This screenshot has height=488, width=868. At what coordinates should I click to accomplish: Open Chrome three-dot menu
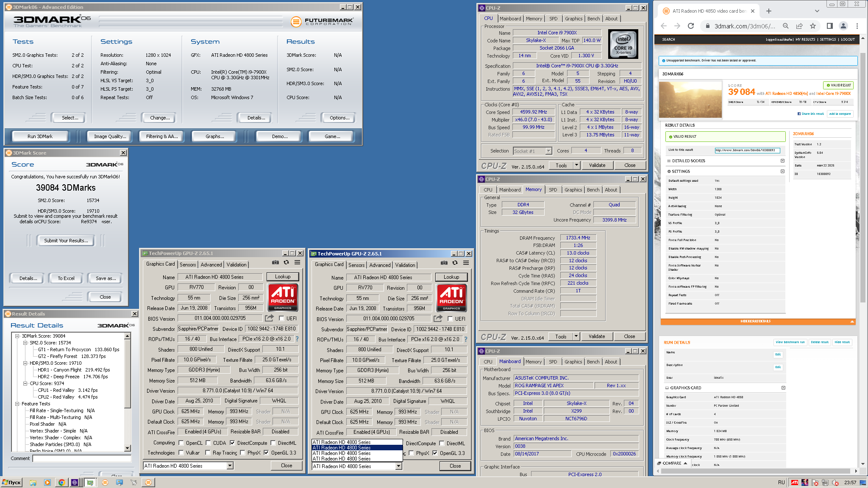857,26
